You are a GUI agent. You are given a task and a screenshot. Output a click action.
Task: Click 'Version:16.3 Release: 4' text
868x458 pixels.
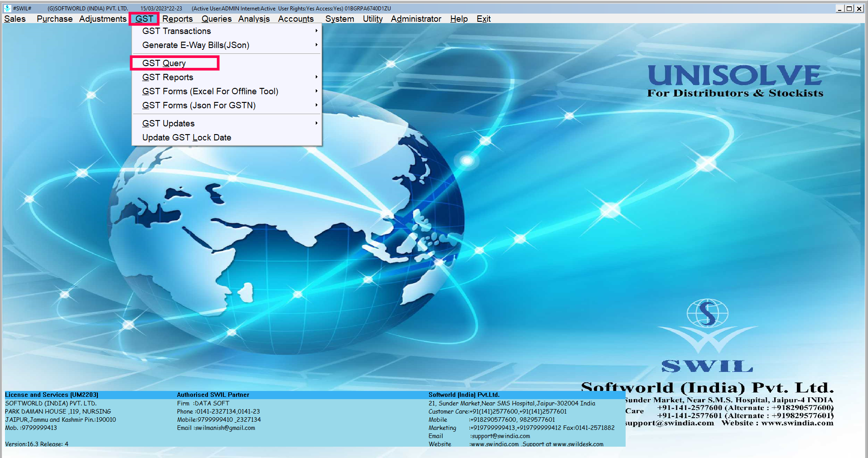tap(37, 444)
